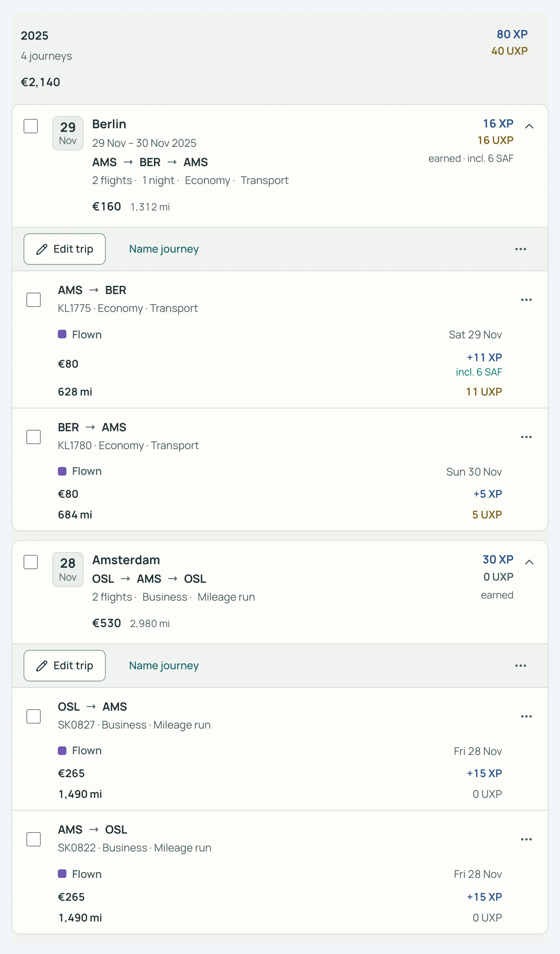Collapse the Berlin journey details
560x954 pixels.
(529, 126)
